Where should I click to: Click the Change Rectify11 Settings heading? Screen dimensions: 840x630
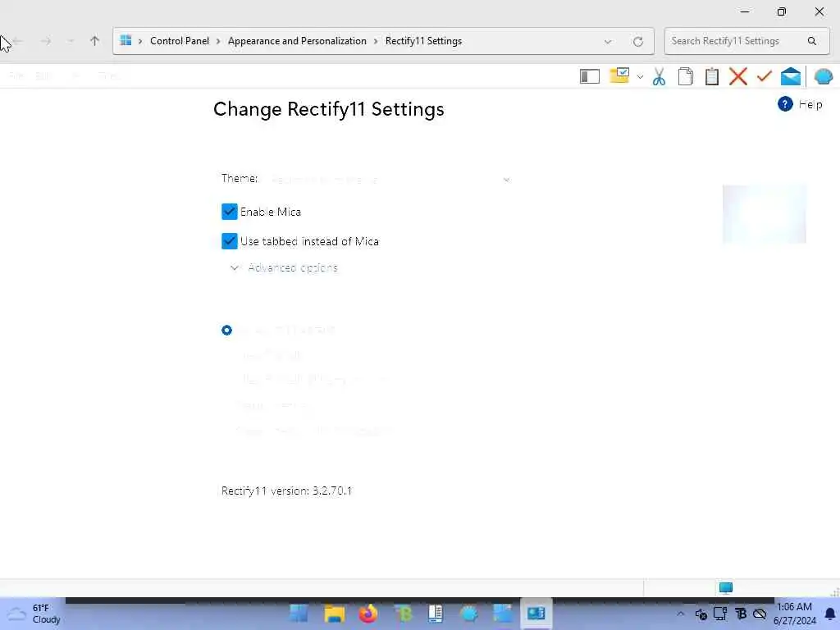tap(328, 109)
